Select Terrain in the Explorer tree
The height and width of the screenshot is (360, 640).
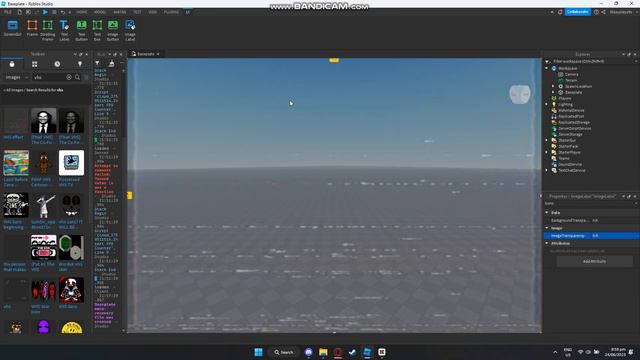click(571, 80)
